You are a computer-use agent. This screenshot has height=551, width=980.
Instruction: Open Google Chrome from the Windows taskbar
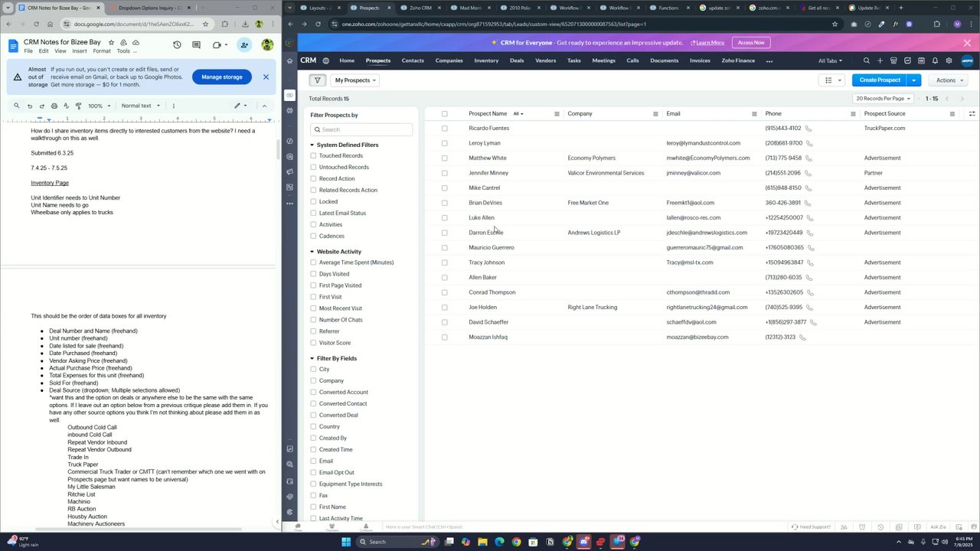(517, 542)
